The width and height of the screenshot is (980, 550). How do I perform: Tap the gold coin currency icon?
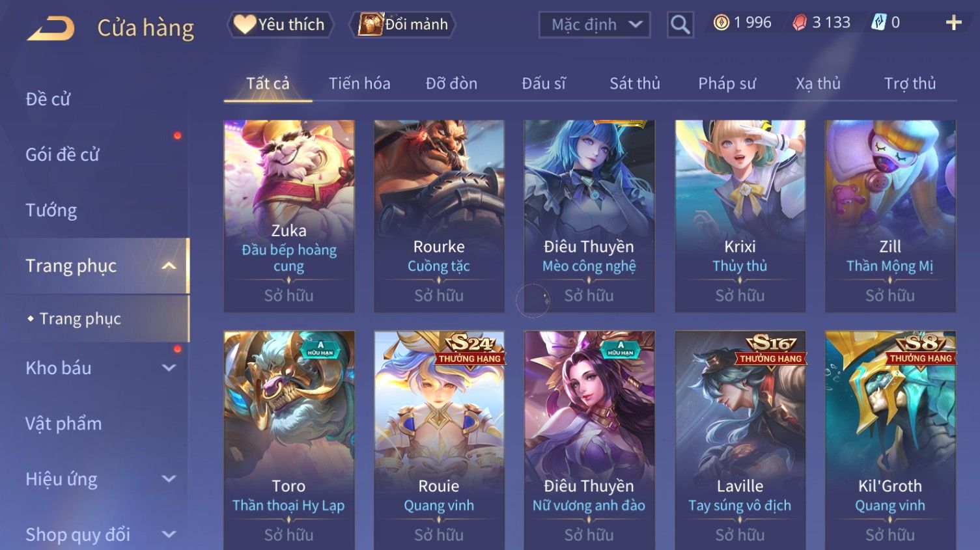coord(721,23)
